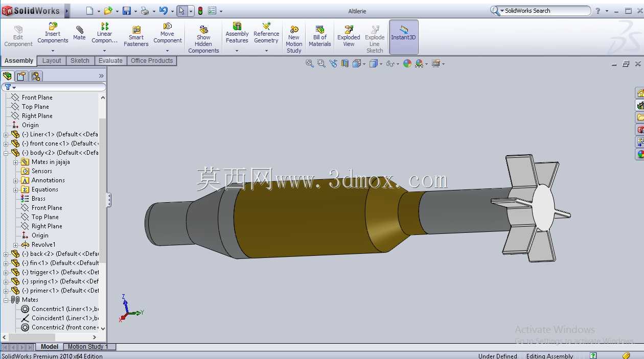The height and width of the screenshot is (359, 644).
Task: Open the Move Component dropdown arrow
Action: pos(168,51)
